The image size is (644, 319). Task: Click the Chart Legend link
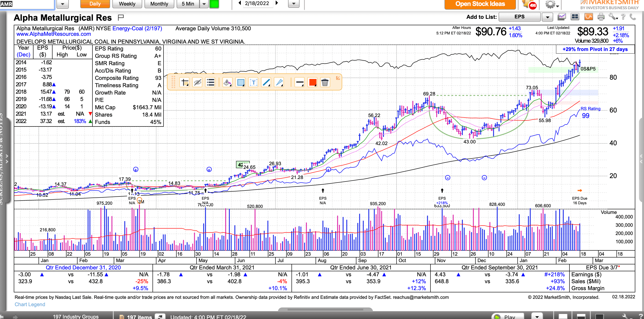coord(30,305)
